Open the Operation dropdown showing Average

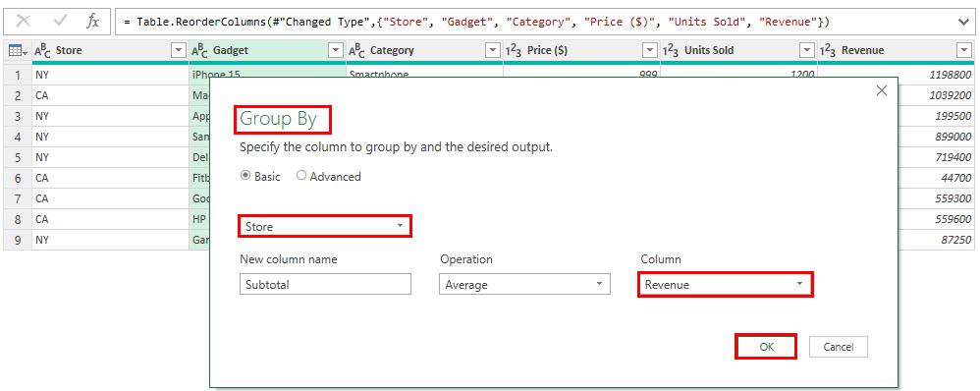coord(524,284)
